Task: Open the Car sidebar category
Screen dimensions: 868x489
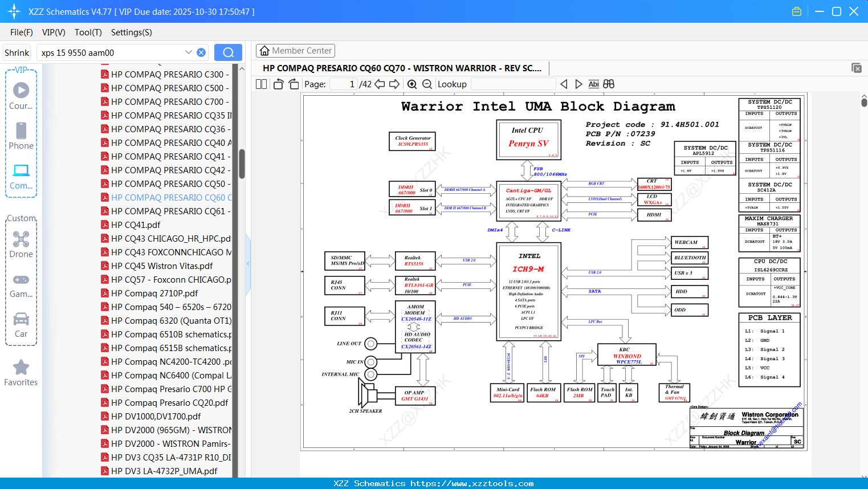Action: (x=21, y=325)
